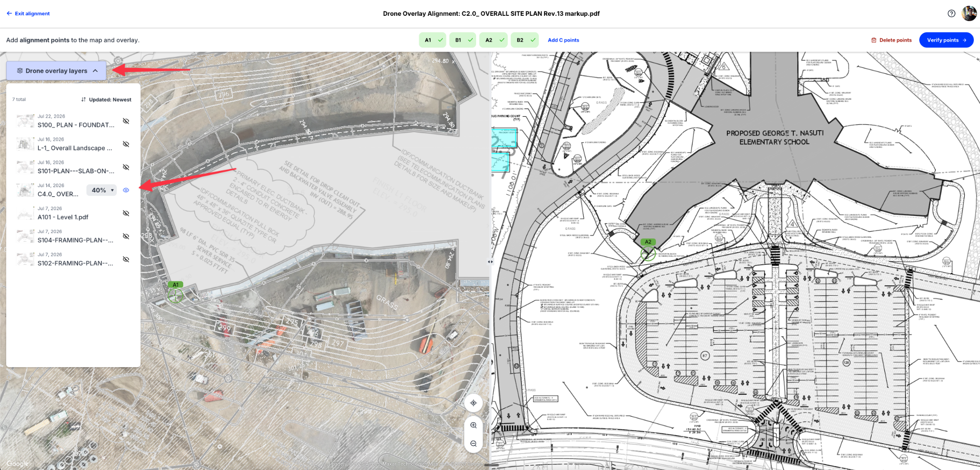
Task: Show the A101 - Level 1.pdf layer
Action: 126,213
